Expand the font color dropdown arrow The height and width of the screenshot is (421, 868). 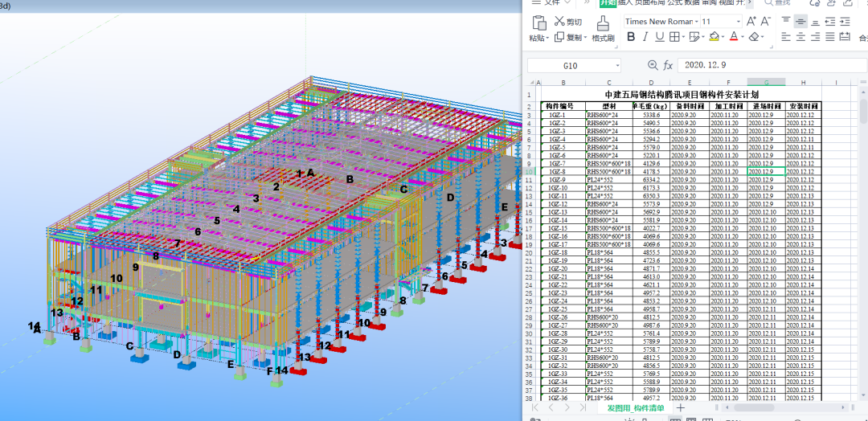742,38
